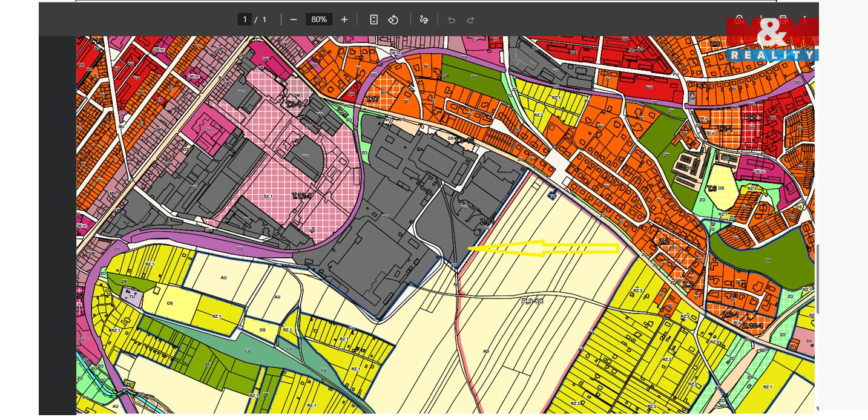This screenshot has height=420, width=868.
Task: Edit the 80% zoom level field
Action: [x=319, y=19]
